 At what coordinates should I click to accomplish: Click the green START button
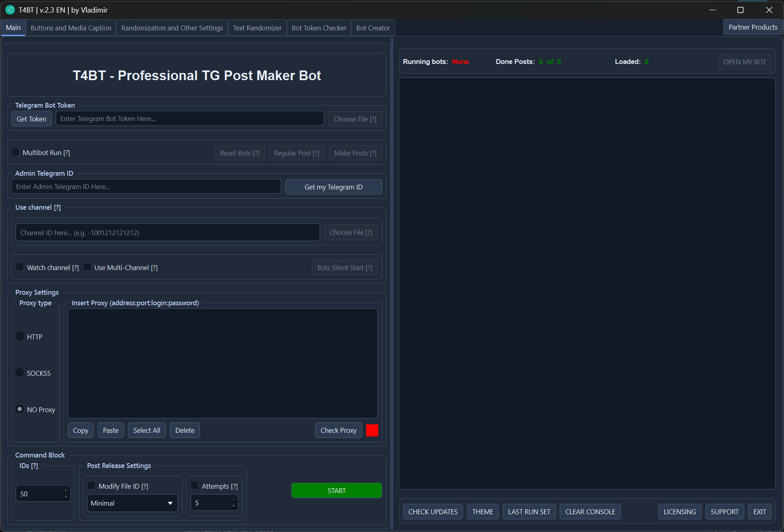[x=337, y=491]
